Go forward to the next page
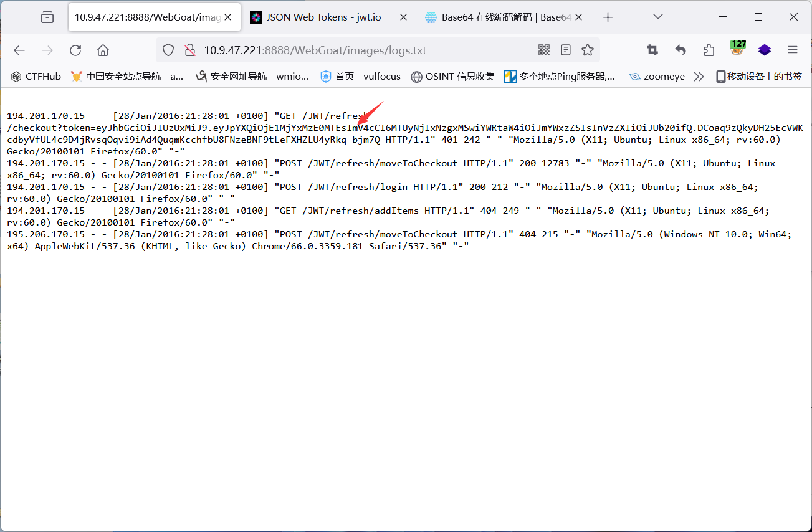812x532 pixels. point(47,50)
